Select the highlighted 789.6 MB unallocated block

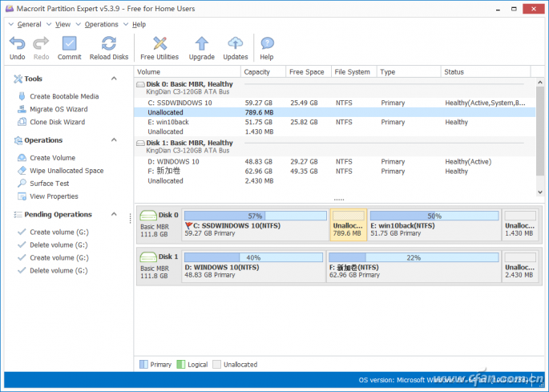(349, 224)
